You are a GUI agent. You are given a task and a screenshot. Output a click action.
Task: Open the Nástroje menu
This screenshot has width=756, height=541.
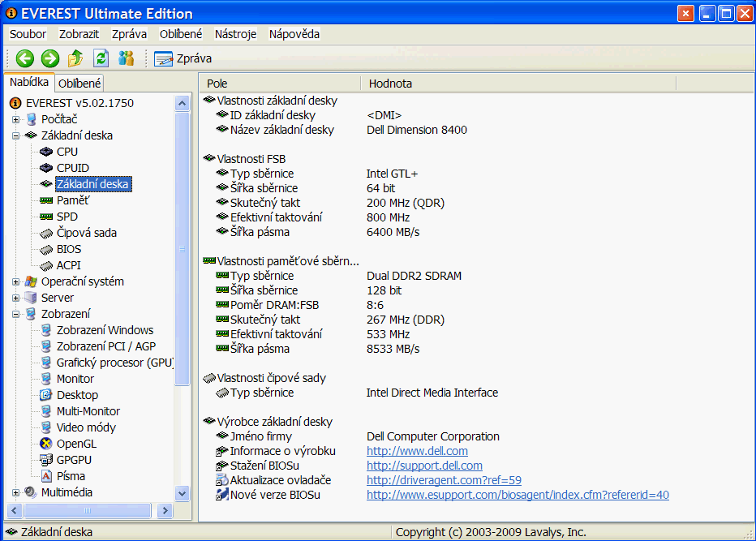pyautogui.click(x=235, y=34)
